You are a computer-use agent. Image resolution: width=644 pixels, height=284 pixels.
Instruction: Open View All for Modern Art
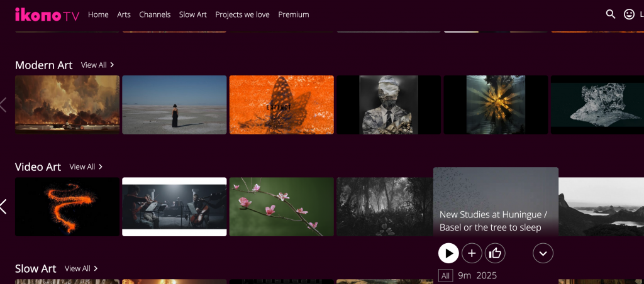tap(97, 65)
